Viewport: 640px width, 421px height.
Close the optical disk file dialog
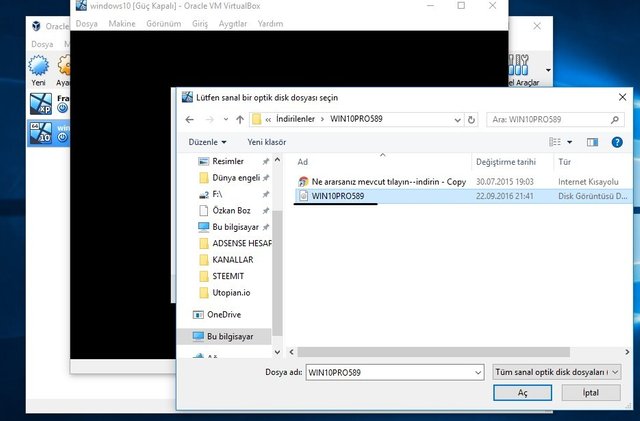pyautogui.click(x=622, y=97)
